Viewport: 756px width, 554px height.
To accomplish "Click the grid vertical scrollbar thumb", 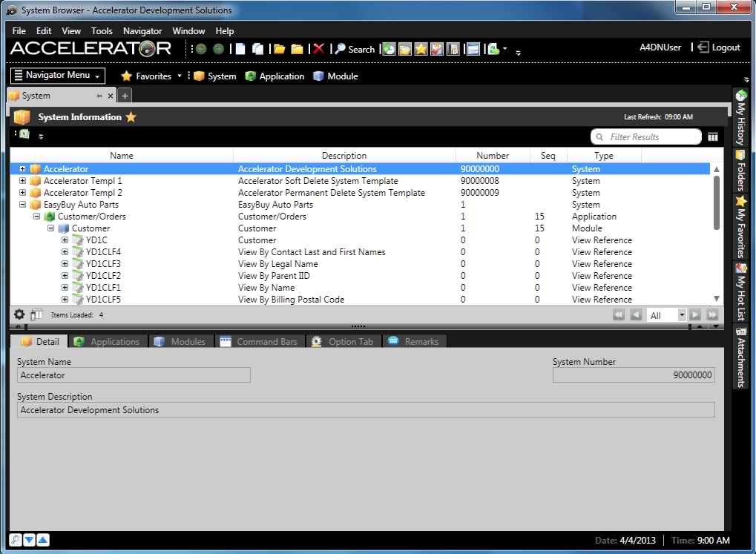I will pyautogui.click(x=717, y=202).
